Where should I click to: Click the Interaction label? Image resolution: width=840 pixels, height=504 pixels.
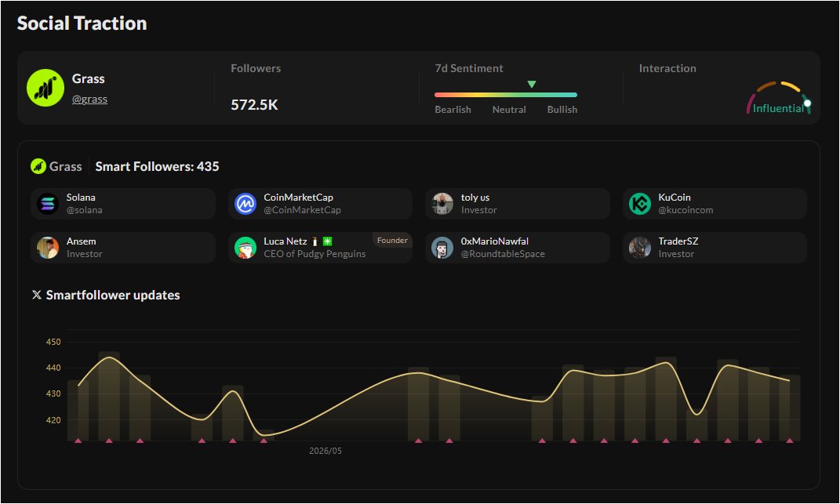pyautogui.click(x=667, y=68)
